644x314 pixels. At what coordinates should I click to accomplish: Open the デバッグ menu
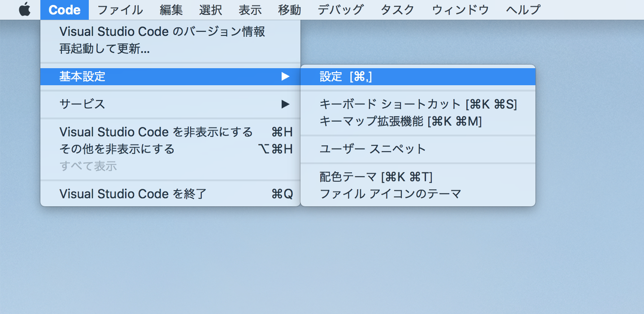340,9
